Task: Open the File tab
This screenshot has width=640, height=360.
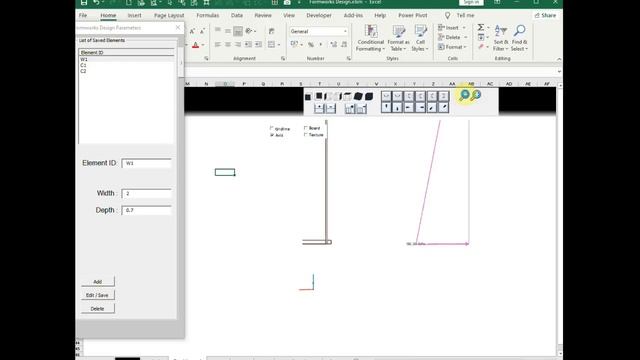Action: point(83,16)
